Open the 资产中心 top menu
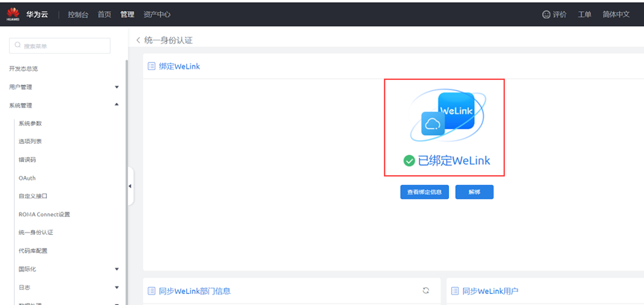This screenshot has width=644, height=305. 157,14
